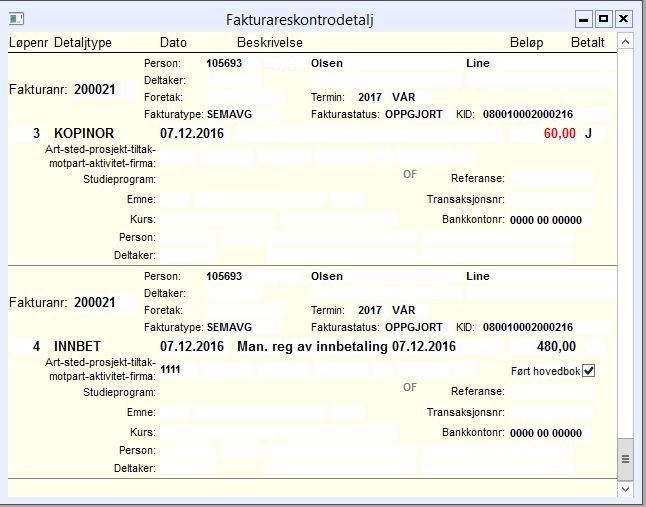The image size is (646, 507).
Task: Click KID number in the INNBET record
Action: 528,327
